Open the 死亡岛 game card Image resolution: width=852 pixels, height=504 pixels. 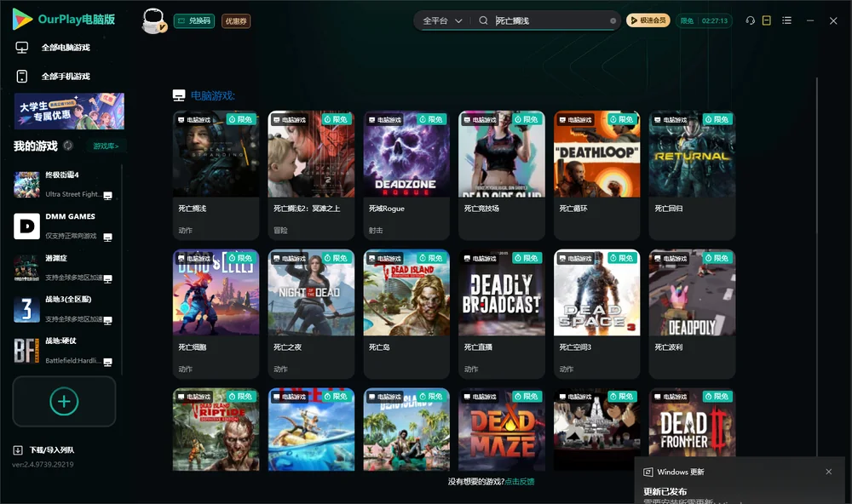406,314
